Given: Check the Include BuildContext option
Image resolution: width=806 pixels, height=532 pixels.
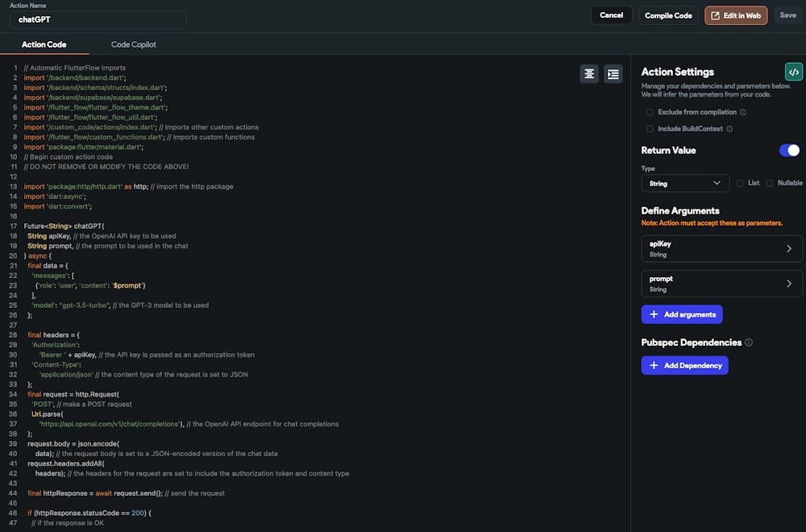Looking at the screenshot, I should (x=650, y=128).
